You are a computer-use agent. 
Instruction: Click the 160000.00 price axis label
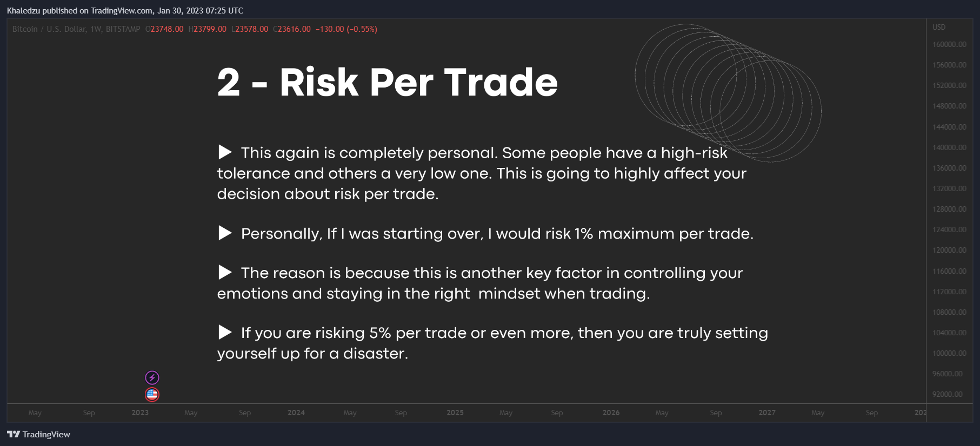click(x=949, y=44)
